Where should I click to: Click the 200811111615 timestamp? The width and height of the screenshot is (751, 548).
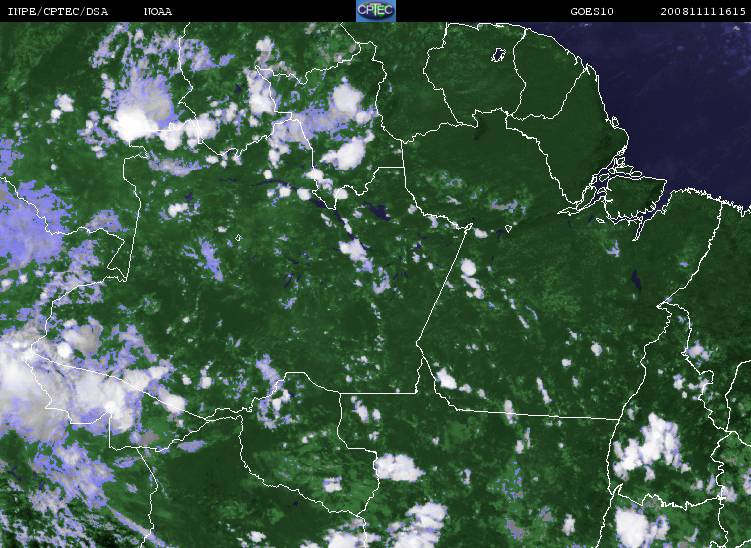point(703,11)
